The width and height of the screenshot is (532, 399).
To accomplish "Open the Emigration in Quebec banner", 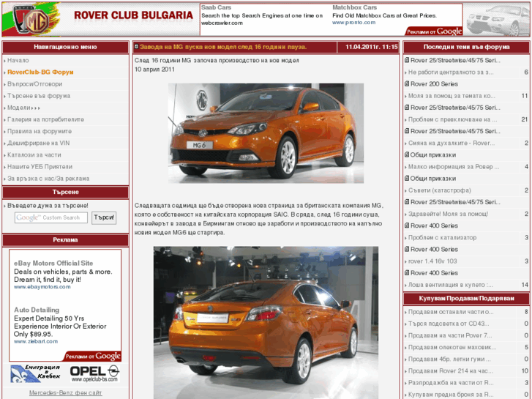I will tap(35, 373).
